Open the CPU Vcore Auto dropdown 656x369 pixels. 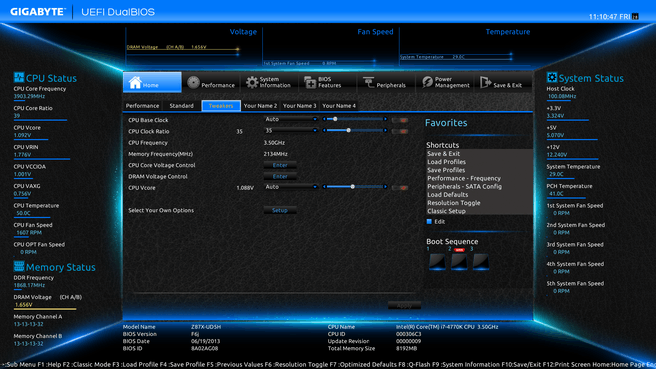[x=291, y=187]
